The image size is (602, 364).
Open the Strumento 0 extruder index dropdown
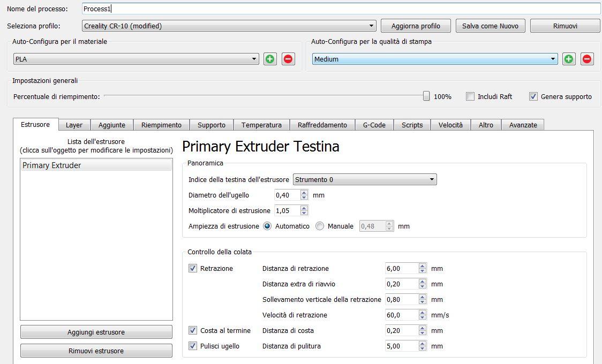[x=365, y=179]
